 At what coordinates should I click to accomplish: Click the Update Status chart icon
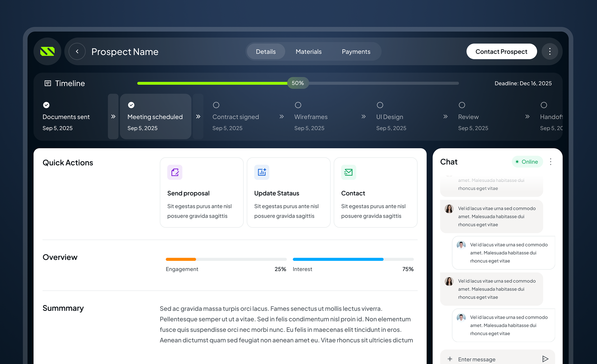tap(262, 172)
